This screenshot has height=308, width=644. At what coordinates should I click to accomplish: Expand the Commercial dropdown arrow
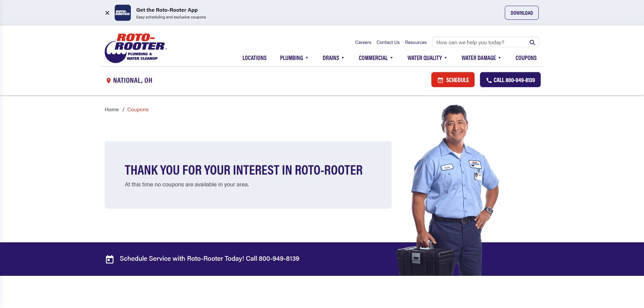(x=391, y=58)
